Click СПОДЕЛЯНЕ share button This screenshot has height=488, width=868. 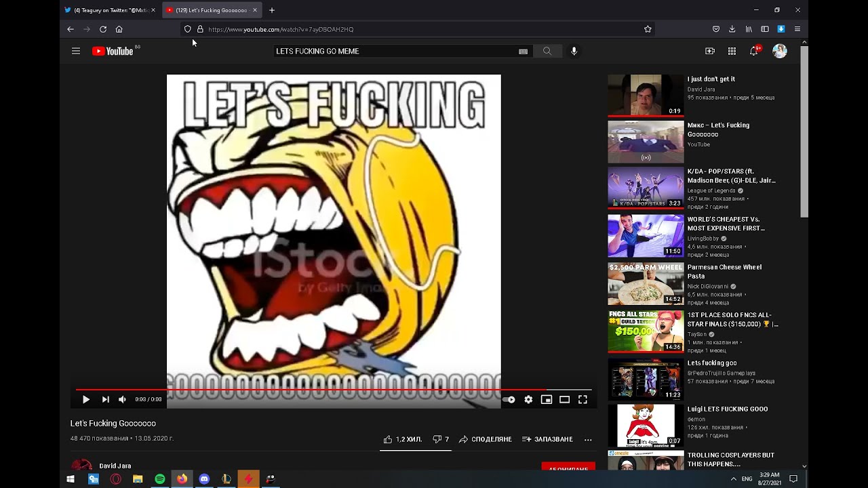[x=486, y=439]
